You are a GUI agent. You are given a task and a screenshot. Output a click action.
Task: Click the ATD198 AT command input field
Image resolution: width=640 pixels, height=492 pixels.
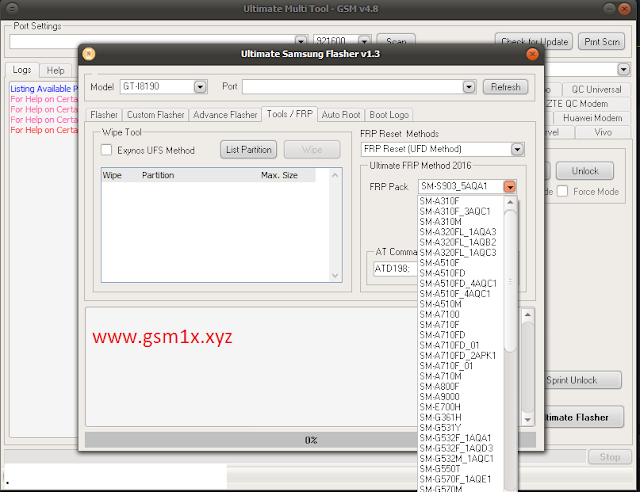tap(395, 269)
